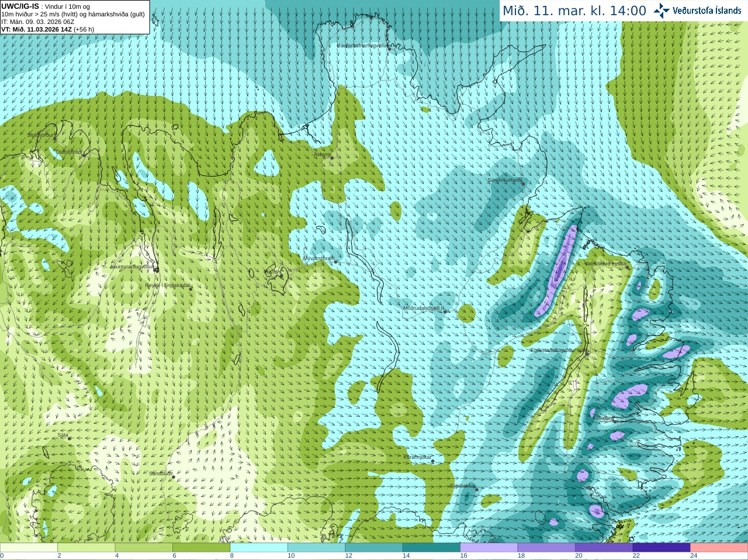Click the UWC/IG-IS model title
Image resolution: width=748 pixels, height=560 pixels.
(20, 6)
